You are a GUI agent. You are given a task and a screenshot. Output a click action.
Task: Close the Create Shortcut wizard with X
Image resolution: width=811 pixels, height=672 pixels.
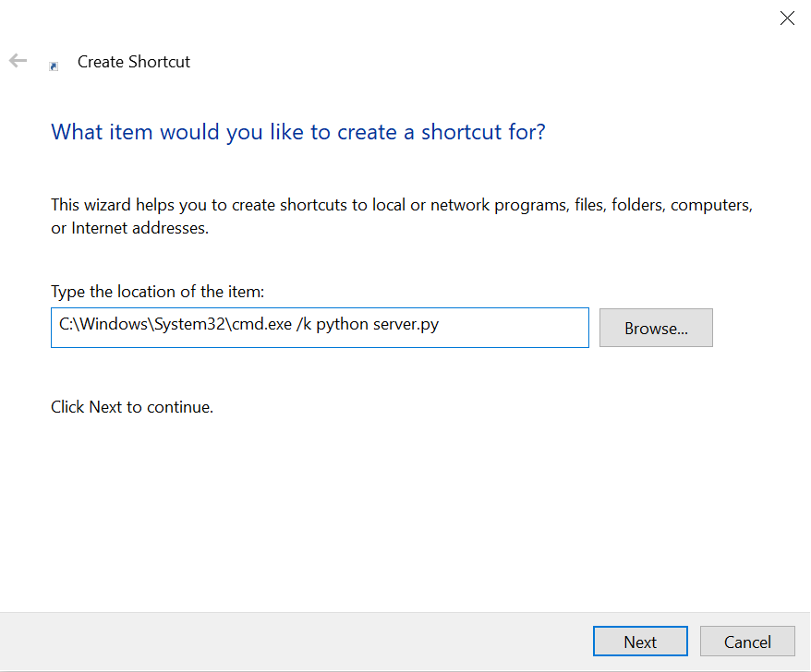click(787, 18)
